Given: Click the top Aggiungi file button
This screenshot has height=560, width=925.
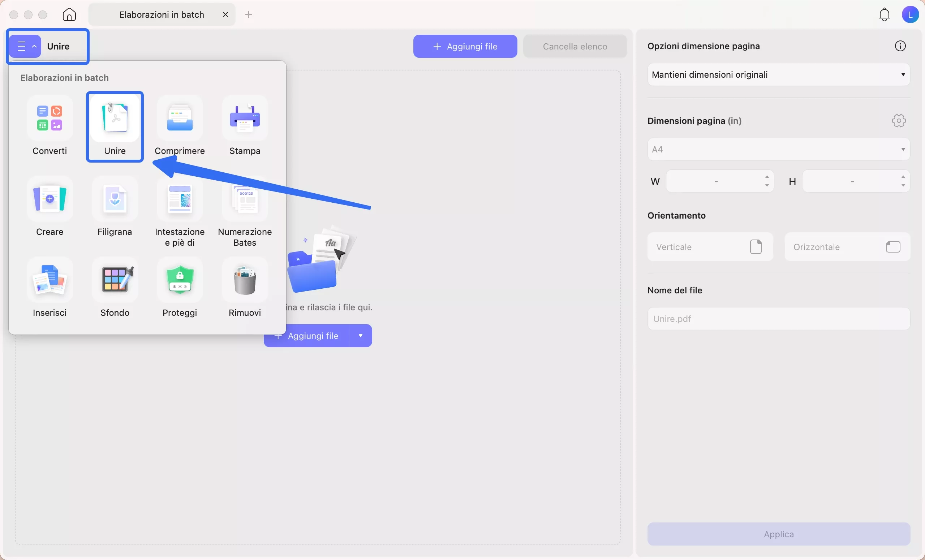Looking at the screenshot, I should pyautogui.click(x=465, y=46).
